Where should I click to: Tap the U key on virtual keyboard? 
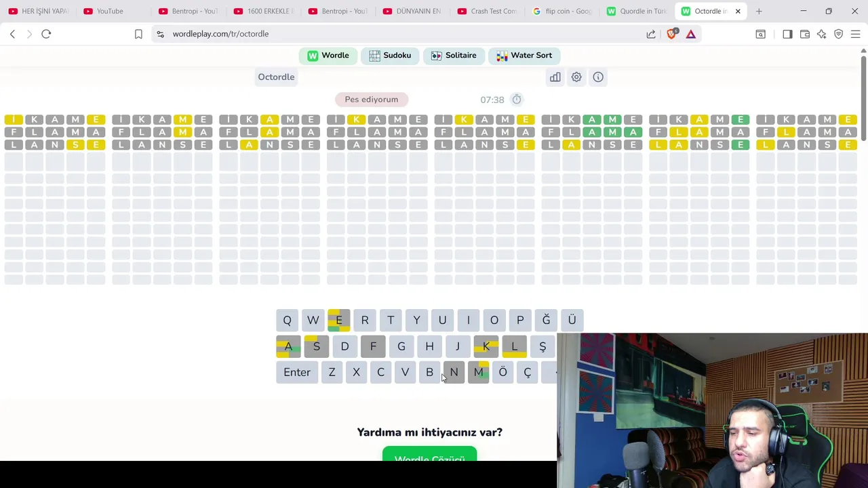click(x=442, y=320)
